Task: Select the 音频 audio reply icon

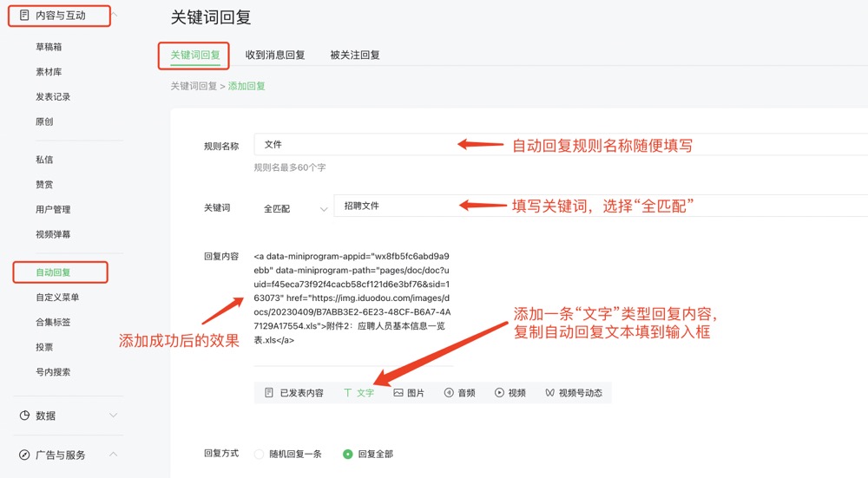Action: point(449,393)
